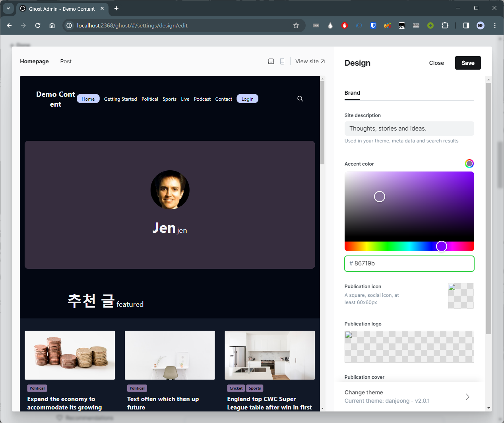The height and width of the screenshot is (423, 504).
Task: Open View site link
Action: pyautogui.click(x=310, y=61)
